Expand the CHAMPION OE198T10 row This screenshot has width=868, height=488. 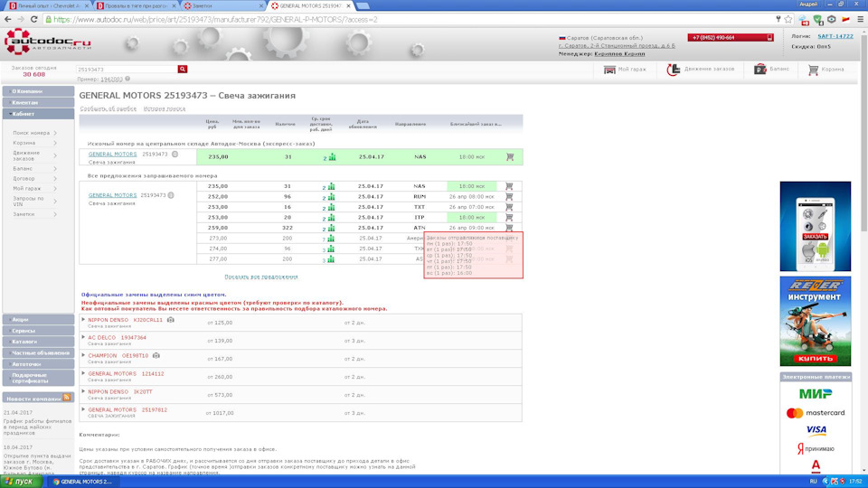click(x=84, y=355)
